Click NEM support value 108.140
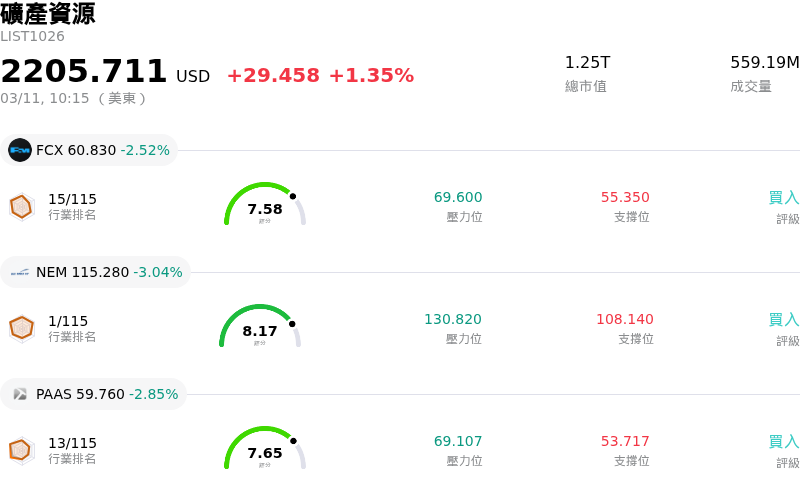 tap(625, 320)
